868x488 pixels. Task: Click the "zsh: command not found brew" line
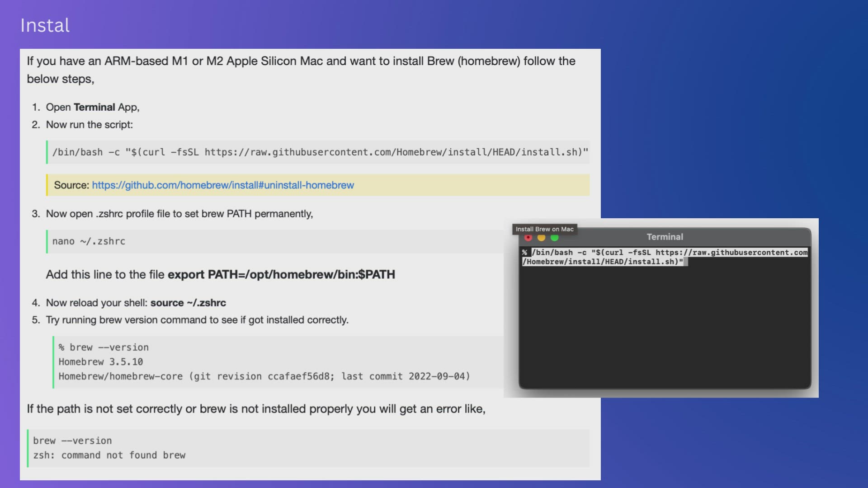point(109,455)
